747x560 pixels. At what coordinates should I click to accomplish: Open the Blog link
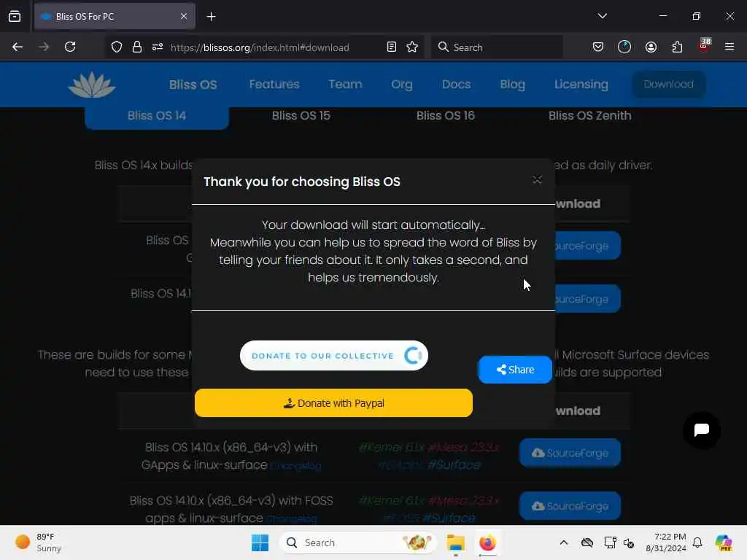512,85
